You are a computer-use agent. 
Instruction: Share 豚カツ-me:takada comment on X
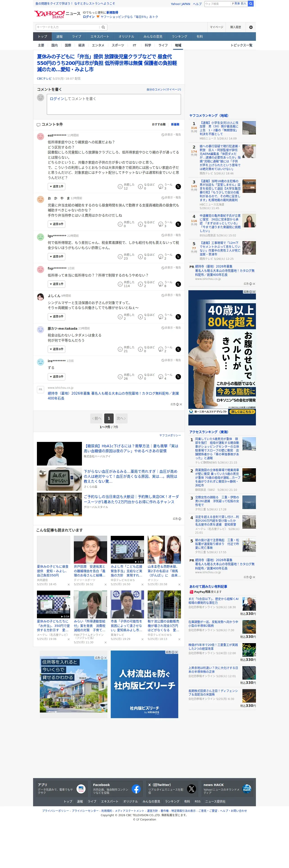(178, 349)
